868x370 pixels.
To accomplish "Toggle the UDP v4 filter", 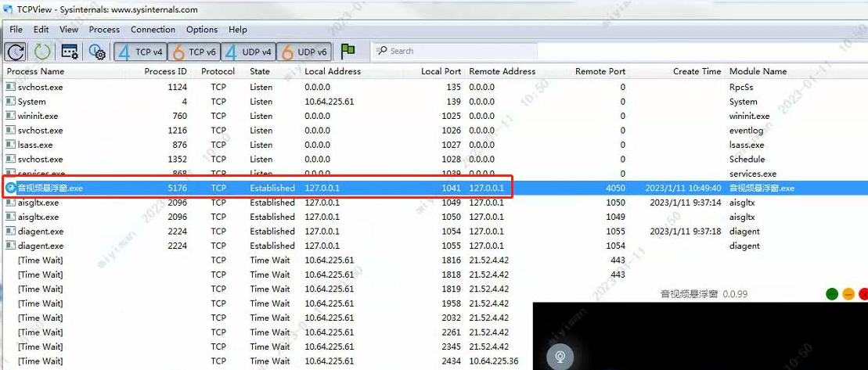I will [x=248, y=52].
